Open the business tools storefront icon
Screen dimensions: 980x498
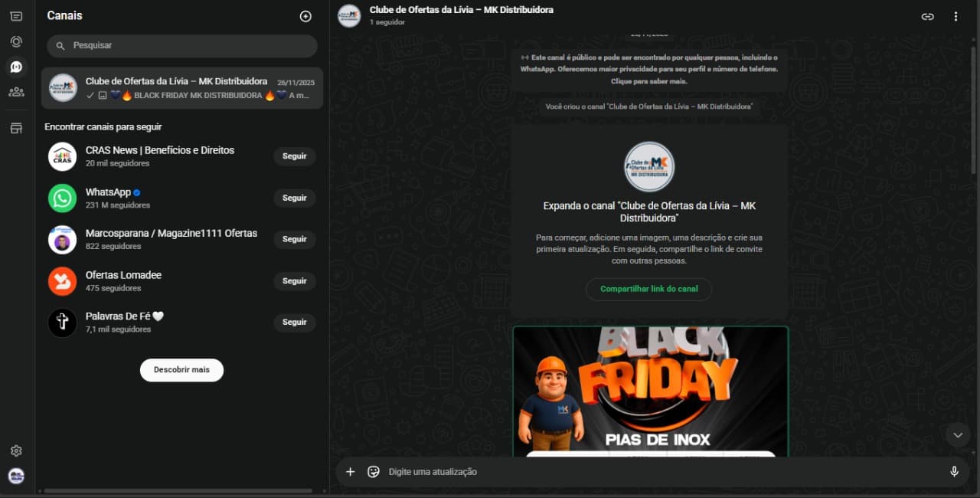(x=16, y=128)
